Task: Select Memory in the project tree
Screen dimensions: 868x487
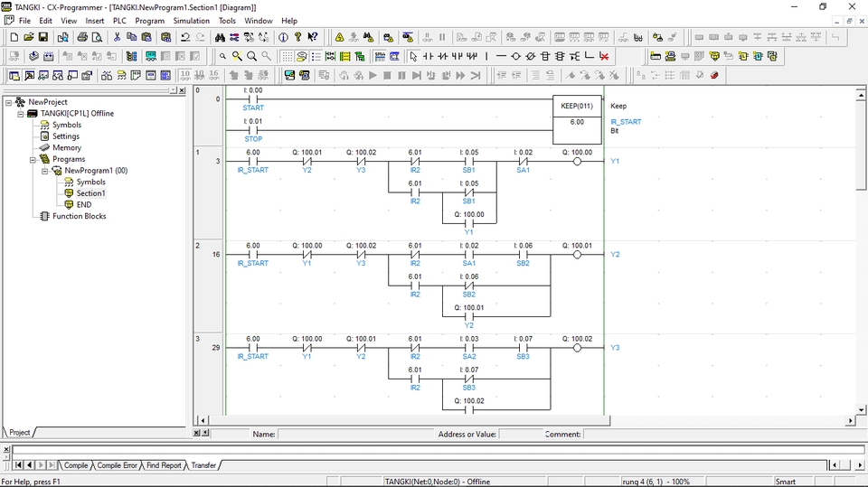Action: pyautogui.click(x=66, y=148)
